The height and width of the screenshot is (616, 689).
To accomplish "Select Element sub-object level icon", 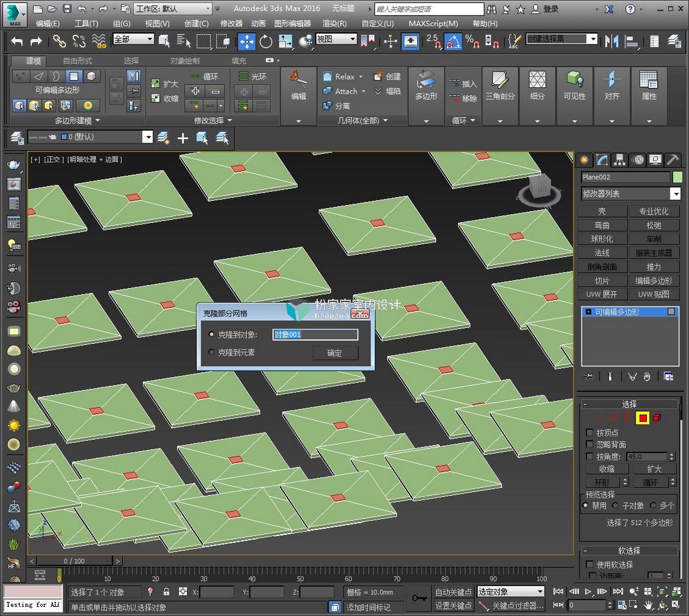I will click(x=657, y=418).
